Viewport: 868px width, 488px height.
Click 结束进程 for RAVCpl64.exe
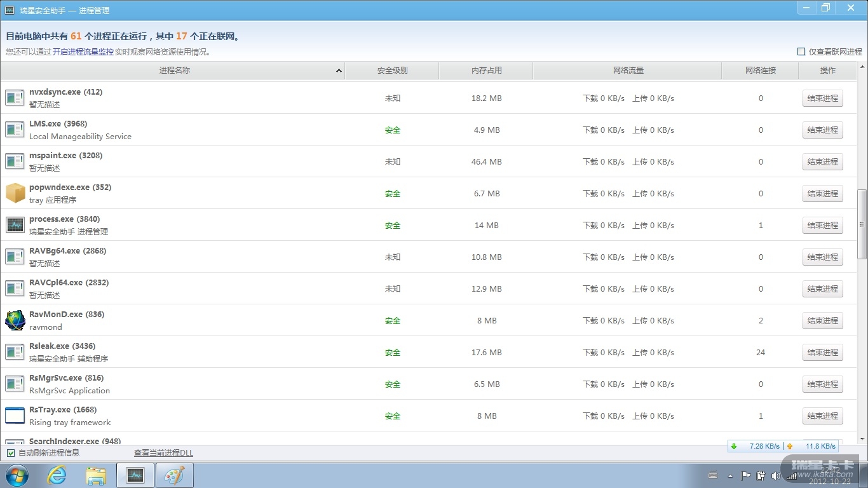[x=822, y=289]
